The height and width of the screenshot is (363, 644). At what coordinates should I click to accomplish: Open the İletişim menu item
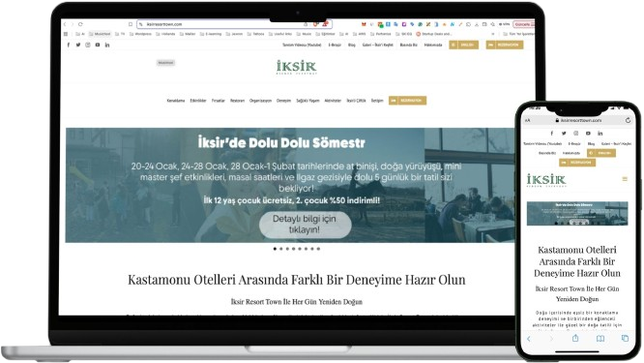[377, 101]
